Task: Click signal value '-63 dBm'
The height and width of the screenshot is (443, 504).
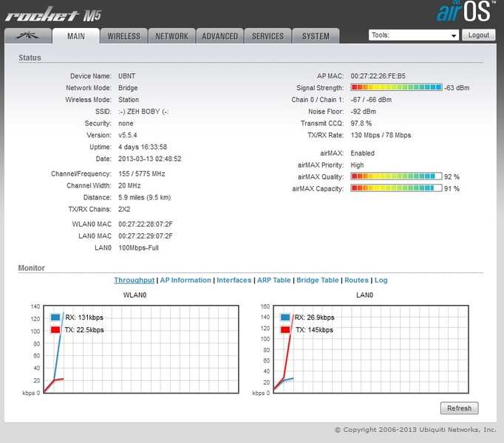Action: [457, 88]
